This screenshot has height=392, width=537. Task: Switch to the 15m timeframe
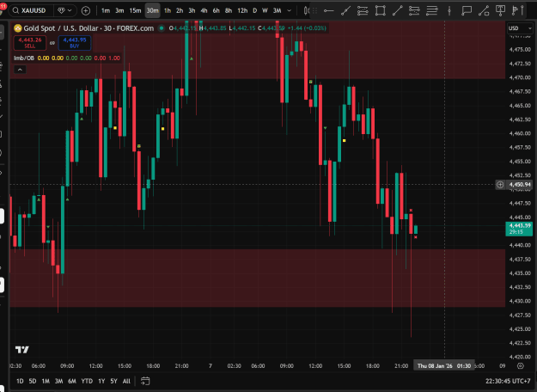135,10
